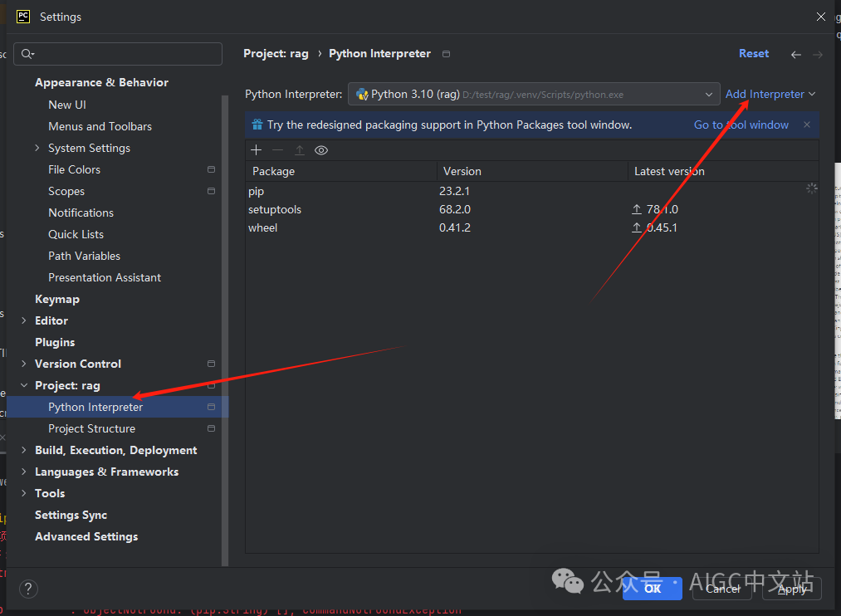This screenshot has height=616, width=841.
Task: Click upgrade arrow next to wheel 0.45.1
Action: [637, 227]
